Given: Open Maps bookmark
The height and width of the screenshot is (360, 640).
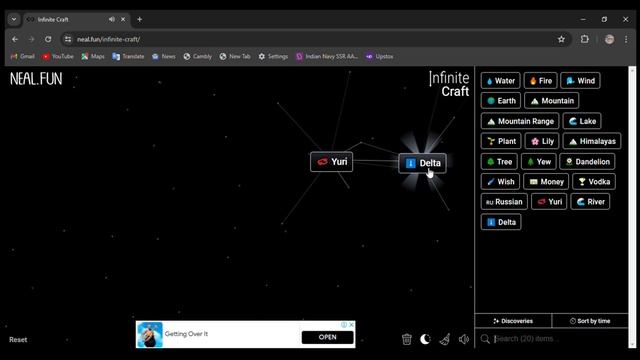Looking at the screenshot, I should pos(93,56).
